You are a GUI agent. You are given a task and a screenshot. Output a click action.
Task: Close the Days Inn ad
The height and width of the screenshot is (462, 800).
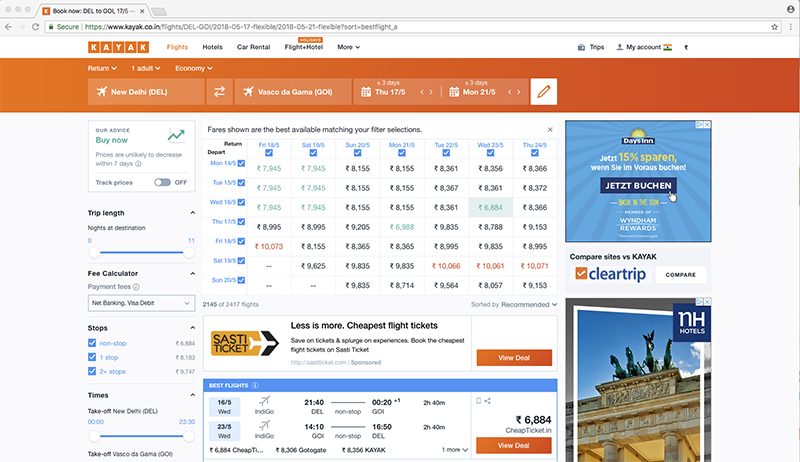(x=707, y=124)
